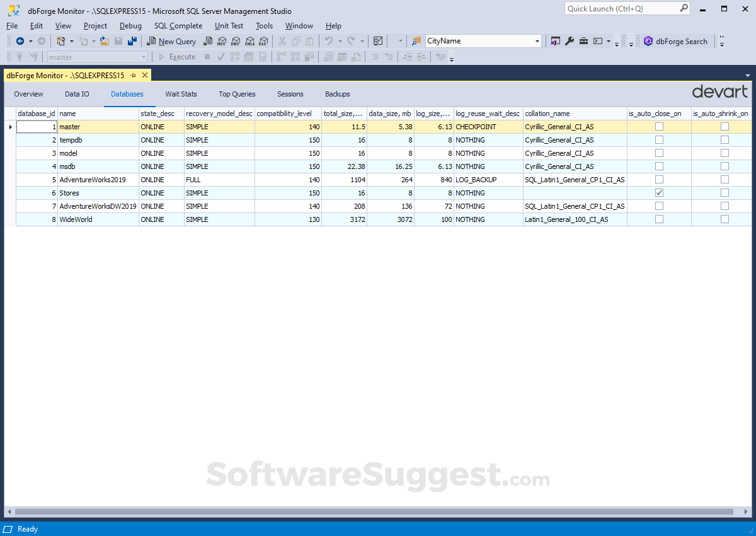756x536 pixels.
Task: Click the Undo icon
Action: click(329, 41)
